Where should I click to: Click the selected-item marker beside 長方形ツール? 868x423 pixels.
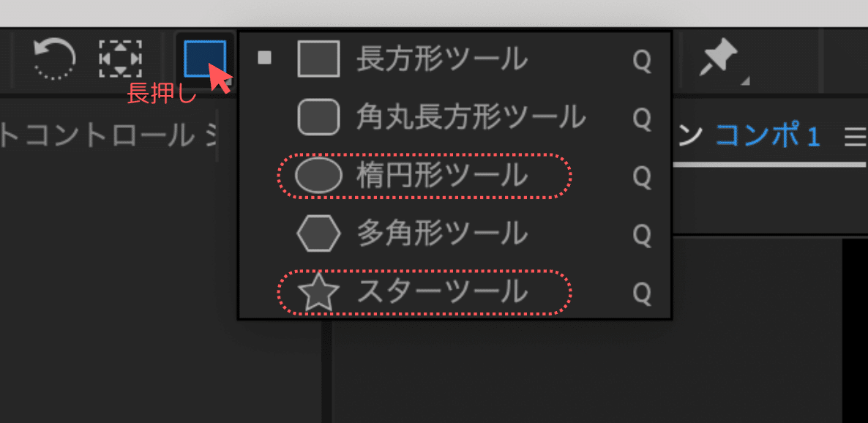tap(265, 58)
